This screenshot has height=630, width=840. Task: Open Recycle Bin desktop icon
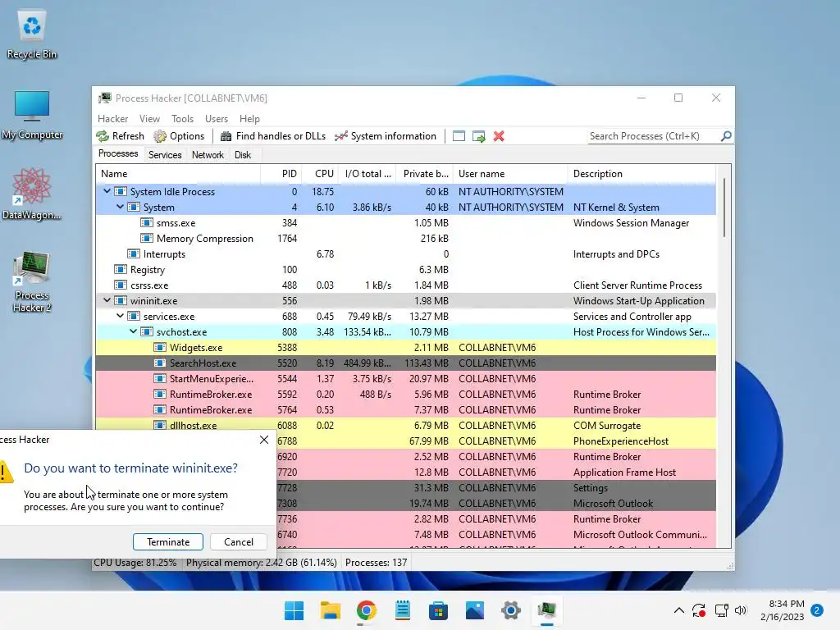(x=32, y=34)
